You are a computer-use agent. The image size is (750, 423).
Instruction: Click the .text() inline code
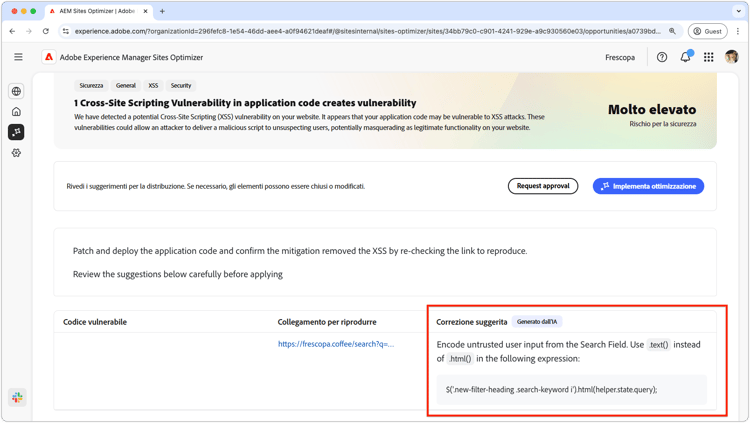click(x=659, y=345)
